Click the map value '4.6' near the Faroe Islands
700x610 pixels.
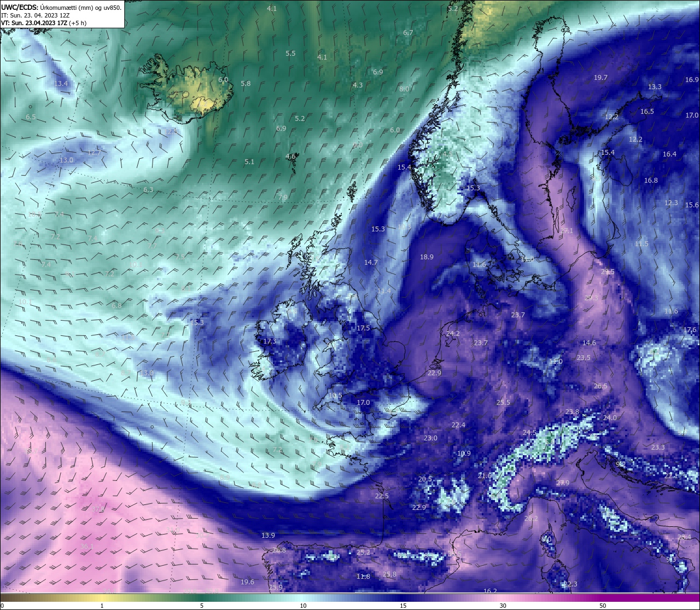click(290, 156)
